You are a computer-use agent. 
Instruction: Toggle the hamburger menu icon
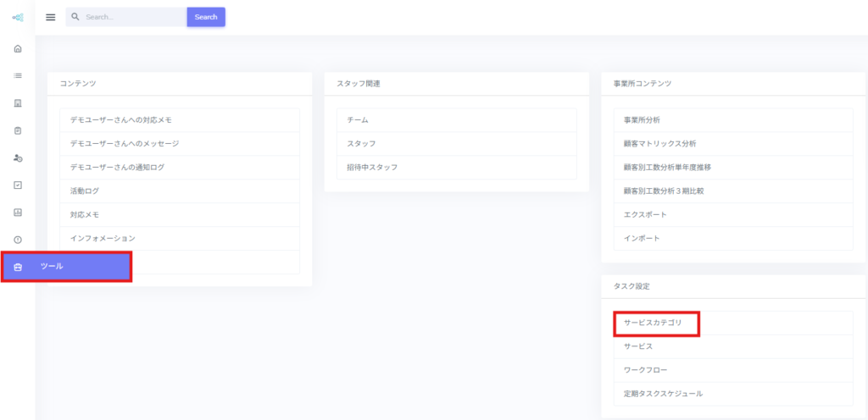pyautogui.click(x=50, y=17)
